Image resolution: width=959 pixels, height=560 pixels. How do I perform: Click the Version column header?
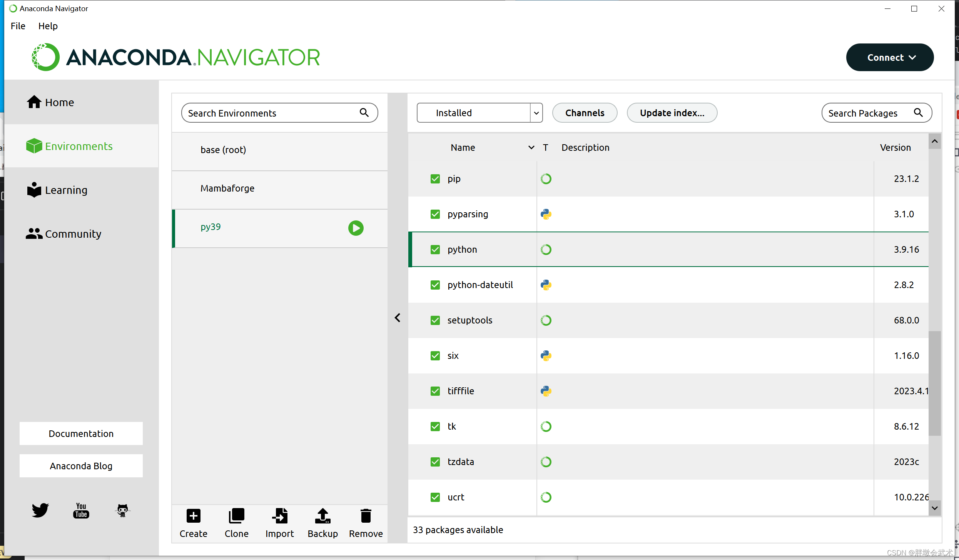click(895, 148)
